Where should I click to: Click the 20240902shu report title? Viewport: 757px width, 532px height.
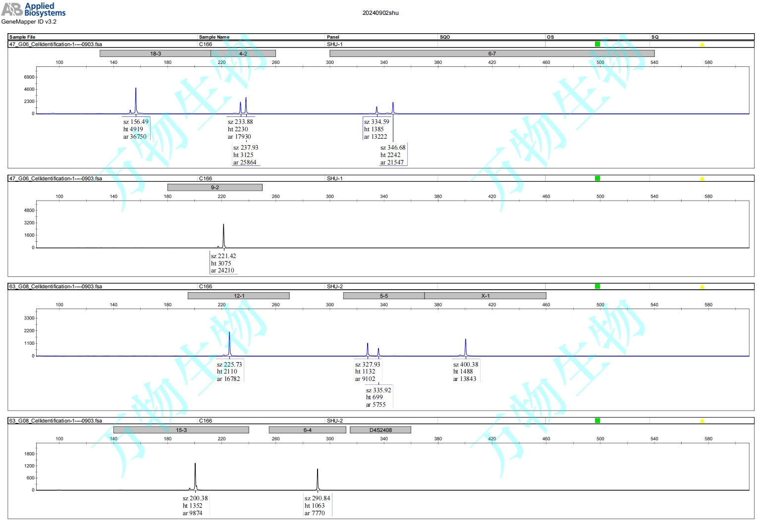point(380,13)
